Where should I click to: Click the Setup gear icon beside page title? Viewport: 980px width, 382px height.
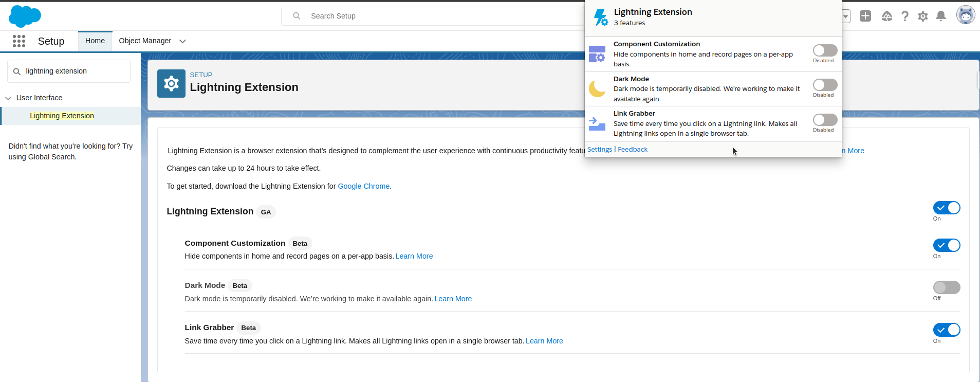pos(171,83)
